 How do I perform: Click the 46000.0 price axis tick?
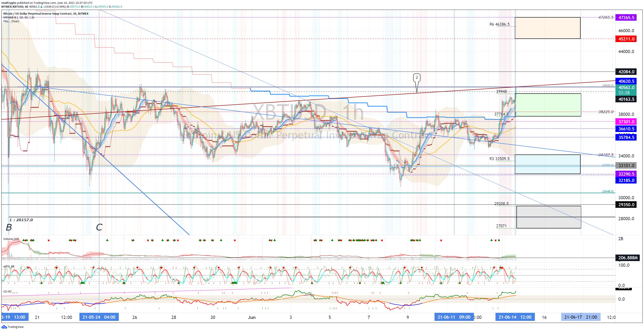pyautogui.click(x=626, y=31)
